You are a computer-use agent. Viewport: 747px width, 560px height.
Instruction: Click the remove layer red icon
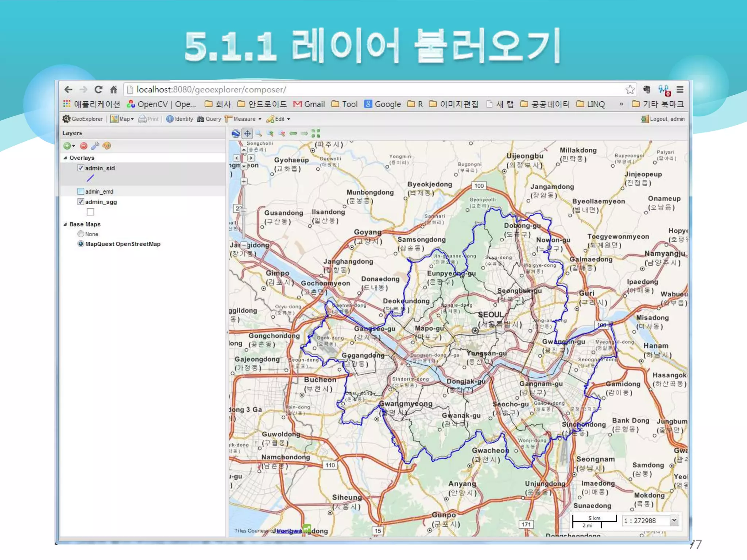[84, 146]
